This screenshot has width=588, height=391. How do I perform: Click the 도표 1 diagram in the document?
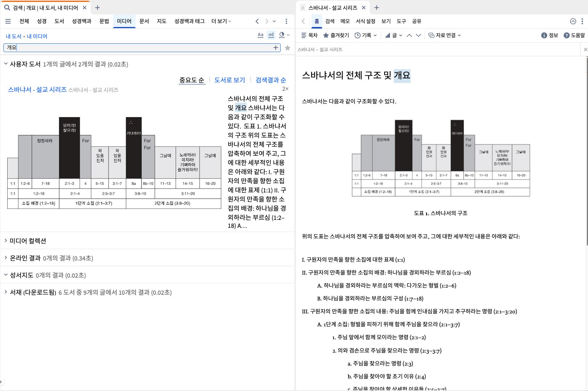(441, 158)
